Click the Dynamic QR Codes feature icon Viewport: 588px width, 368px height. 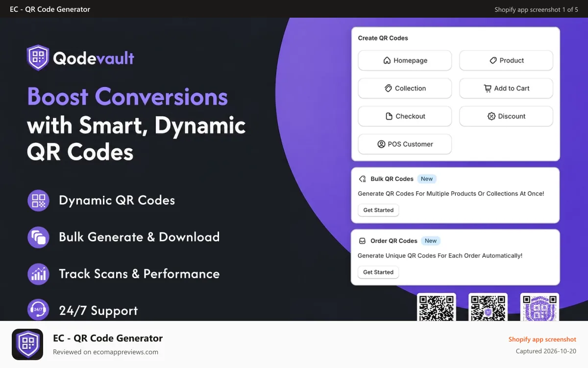point(38,200)
